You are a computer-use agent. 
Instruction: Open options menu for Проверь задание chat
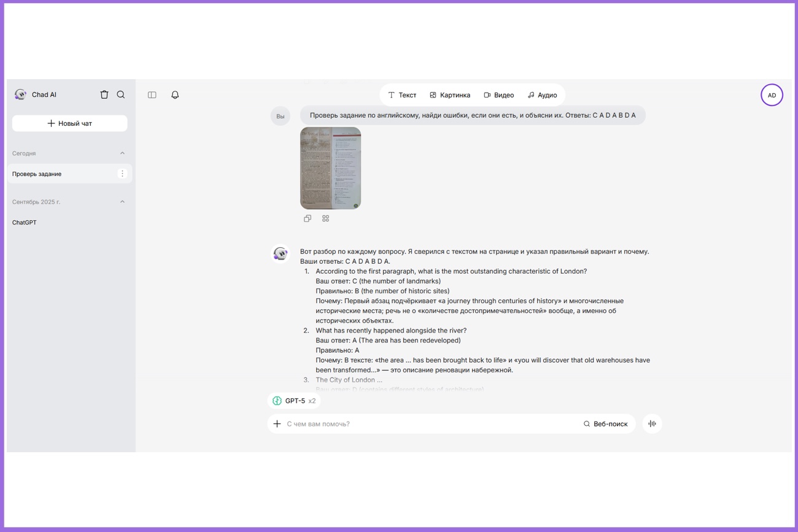122,174
